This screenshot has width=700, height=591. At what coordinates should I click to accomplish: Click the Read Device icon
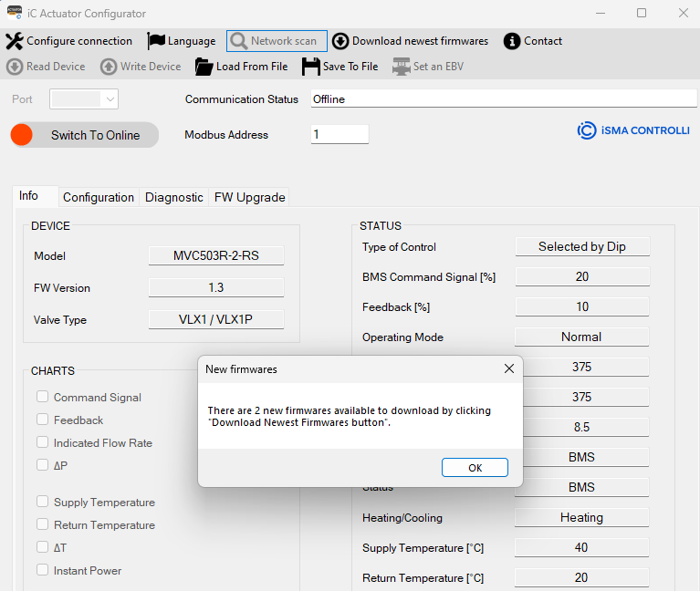[x=15, y=67]
